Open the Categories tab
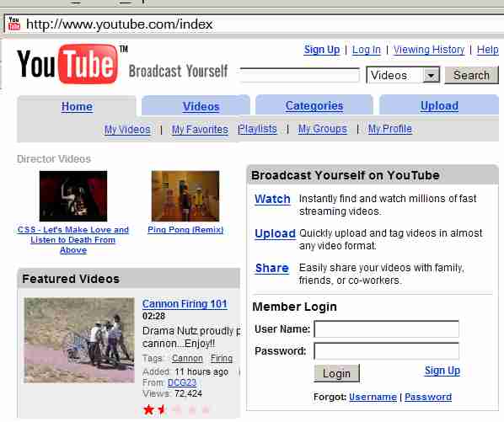The image size is (504, 422). [x=314, y=105]
